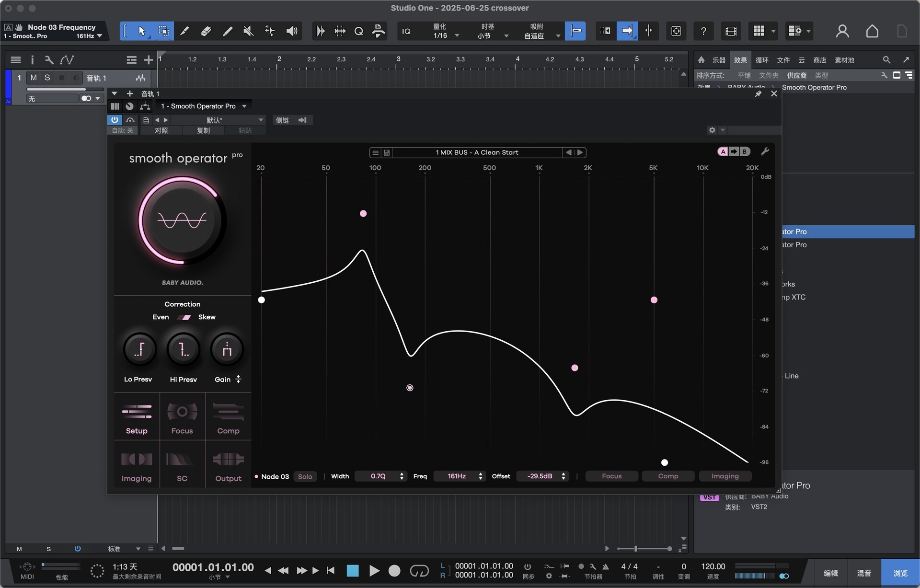Select the Range tool
920x588 pixels.
[163, 31]
